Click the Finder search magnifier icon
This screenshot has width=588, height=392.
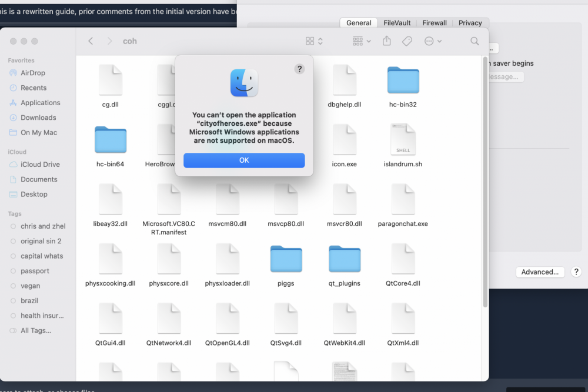click(475, 41)
